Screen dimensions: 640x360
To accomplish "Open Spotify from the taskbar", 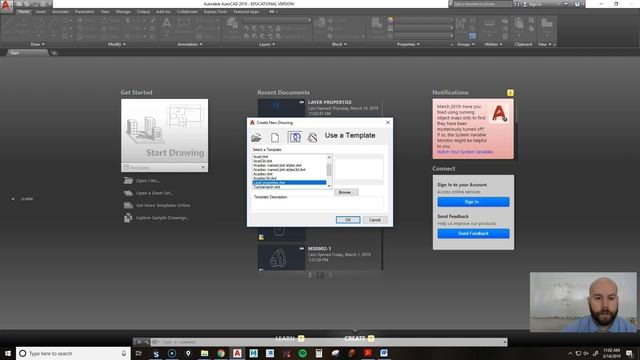I will point(302,353).
